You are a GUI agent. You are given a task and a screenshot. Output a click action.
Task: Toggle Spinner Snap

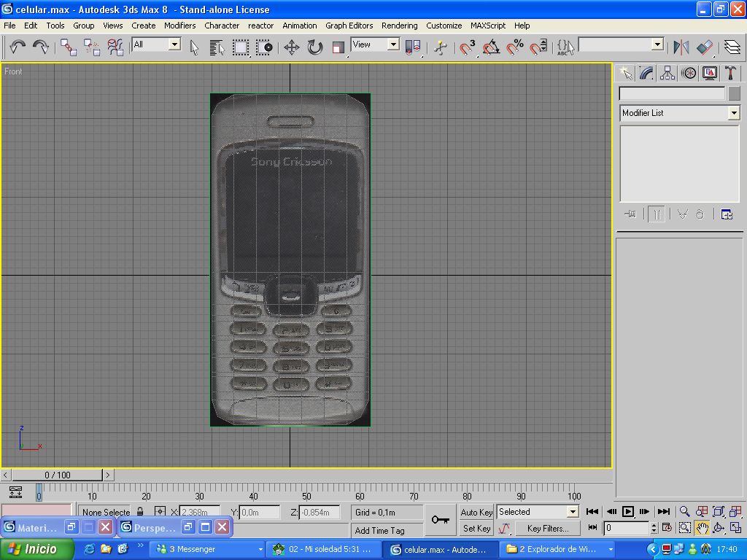(538, 47)
